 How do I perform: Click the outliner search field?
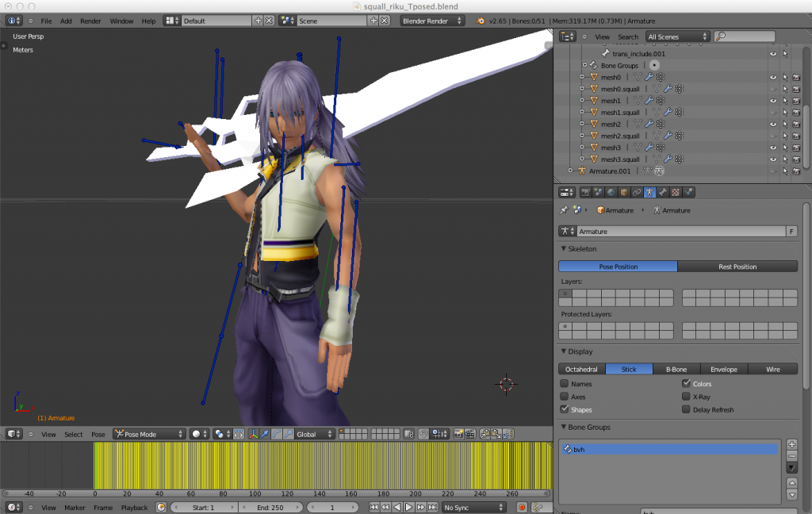745,36
